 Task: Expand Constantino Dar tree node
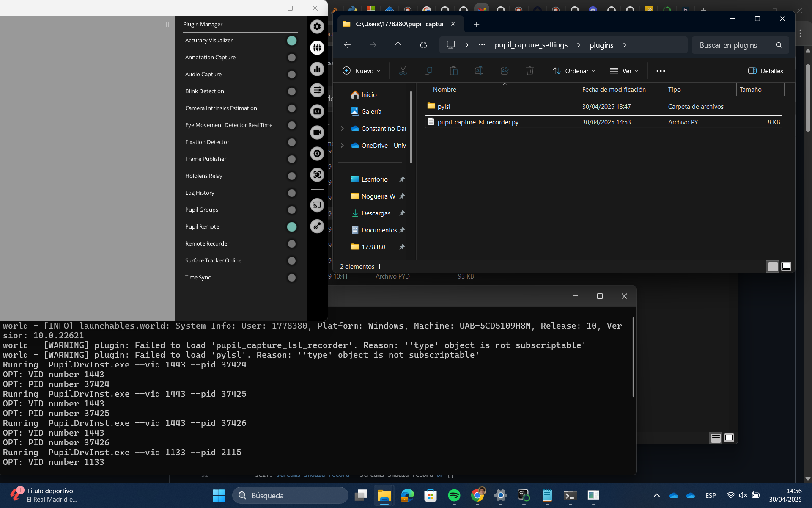coord(342,128)
